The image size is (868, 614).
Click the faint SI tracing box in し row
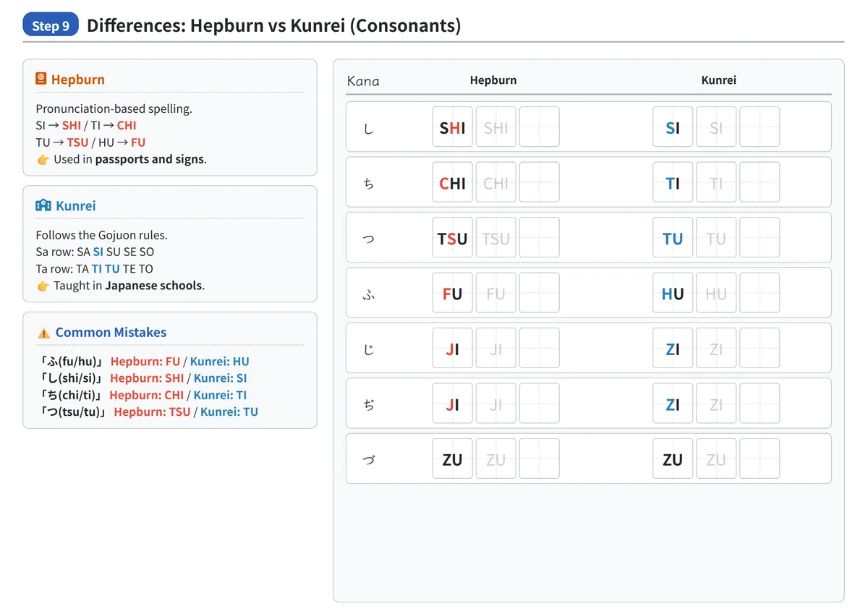(x=716, y=127)
